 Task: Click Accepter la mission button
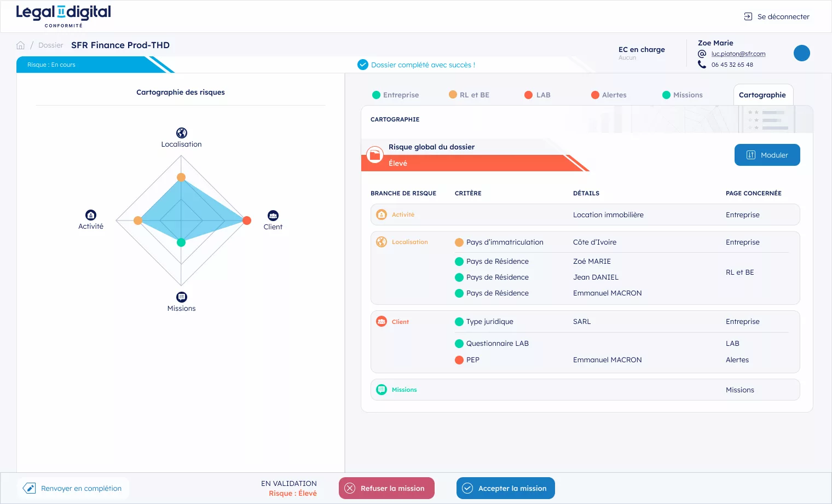click(505, 488)
